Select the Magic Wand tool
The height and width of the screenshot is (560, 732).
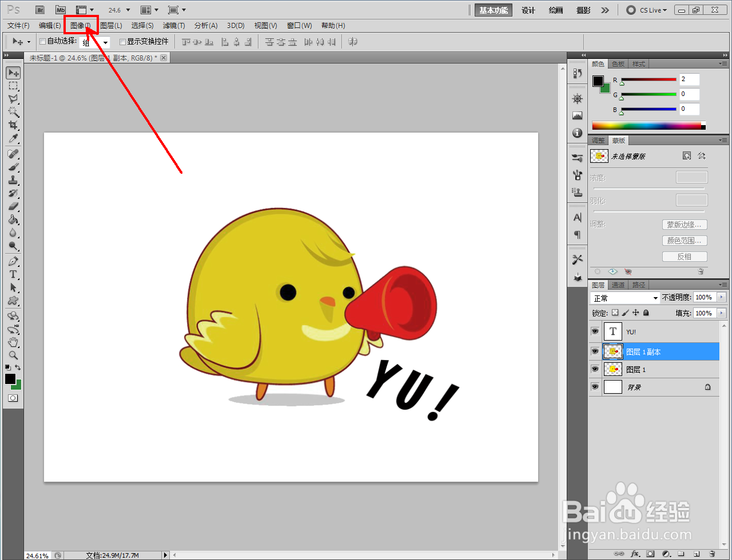click(x=13, y=112)
